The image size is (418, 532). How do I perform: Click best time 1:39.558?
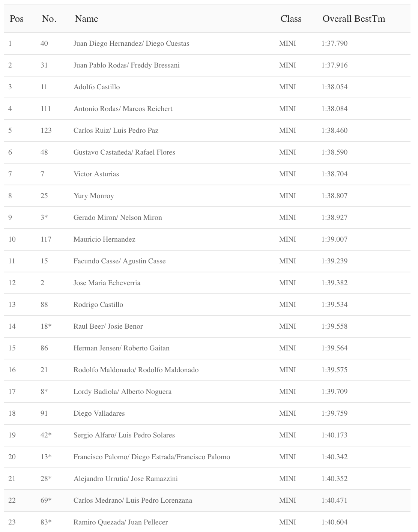[x=334, y=326]
